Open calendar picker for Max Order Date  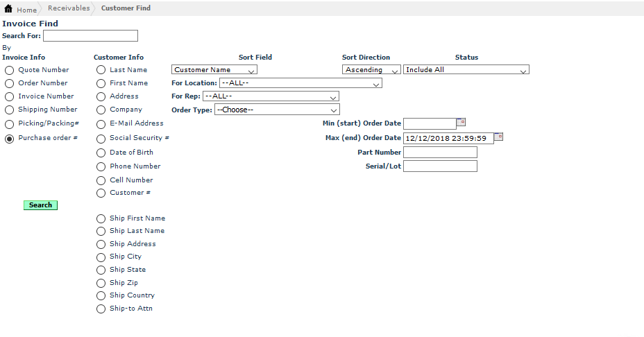[498, 137]
